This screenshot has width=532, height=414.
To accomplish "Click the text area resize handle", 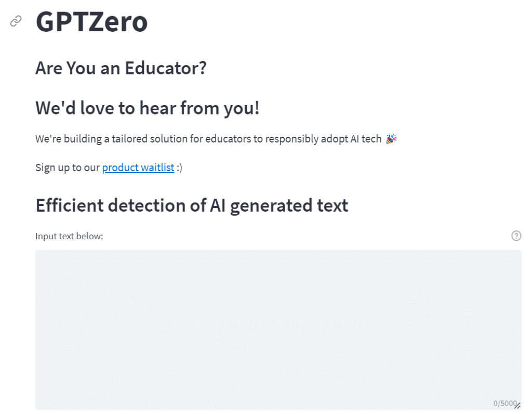I will pyautogui.click(x=517, y=406).
